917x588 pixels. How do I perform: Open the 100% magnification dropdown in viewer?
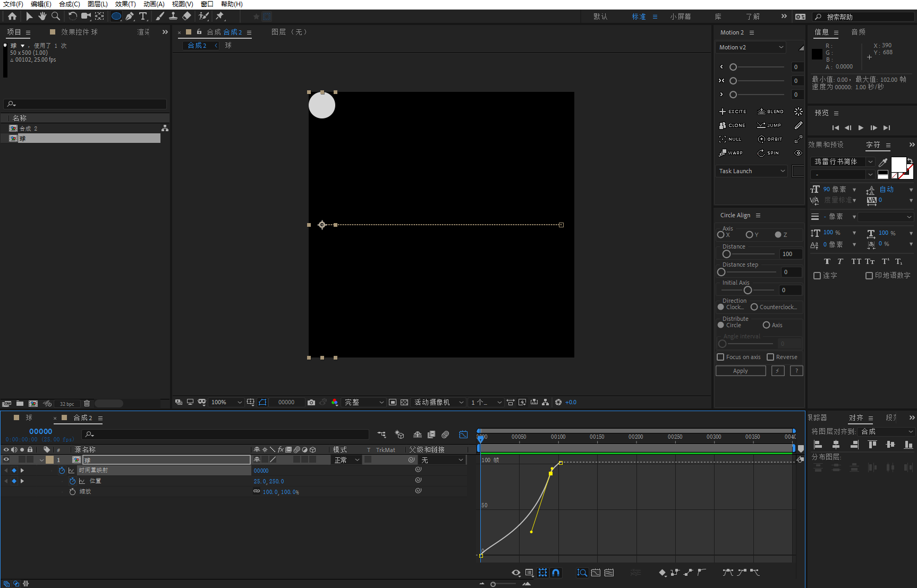pos(226,403)
